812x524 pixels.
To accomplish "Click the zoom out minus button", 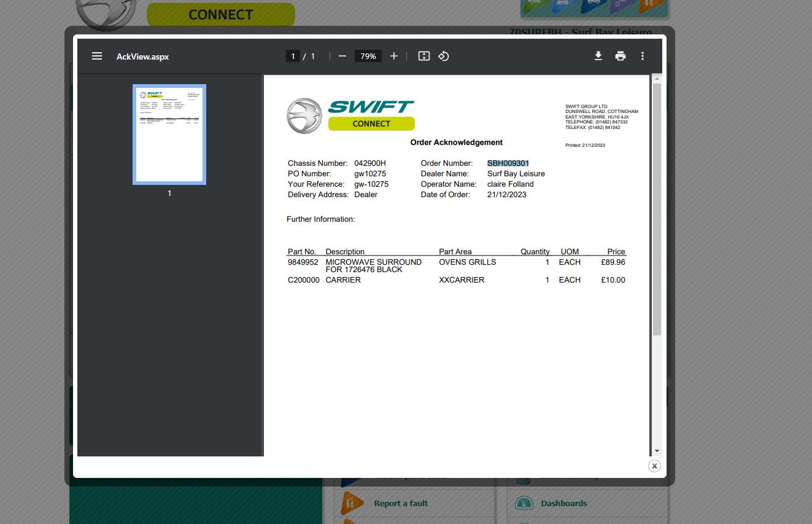I will [x=342, y=56].
